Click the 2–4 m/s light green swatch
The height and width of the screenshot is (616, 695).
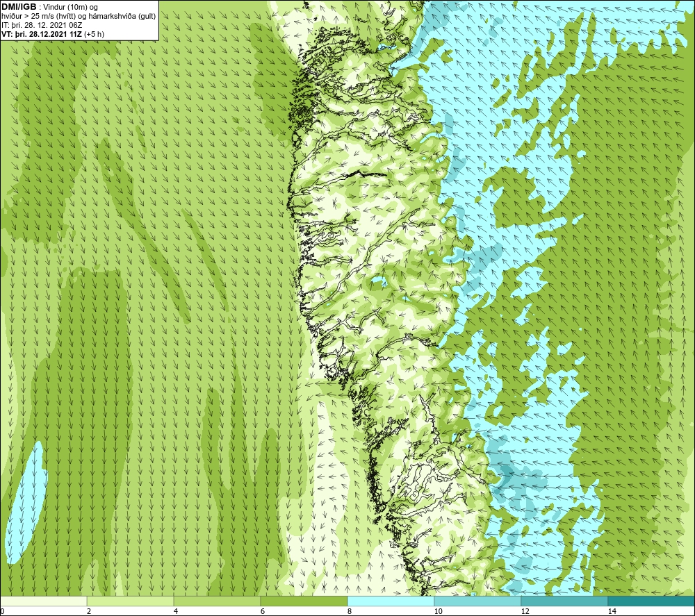point(131,601)
